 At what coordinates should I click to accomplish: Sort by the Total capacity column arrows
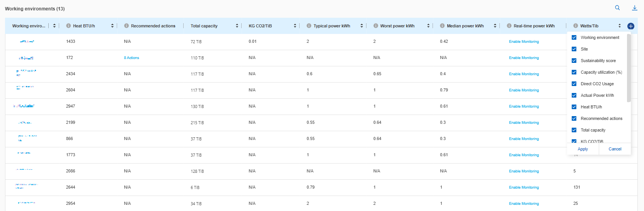[237, 26]
